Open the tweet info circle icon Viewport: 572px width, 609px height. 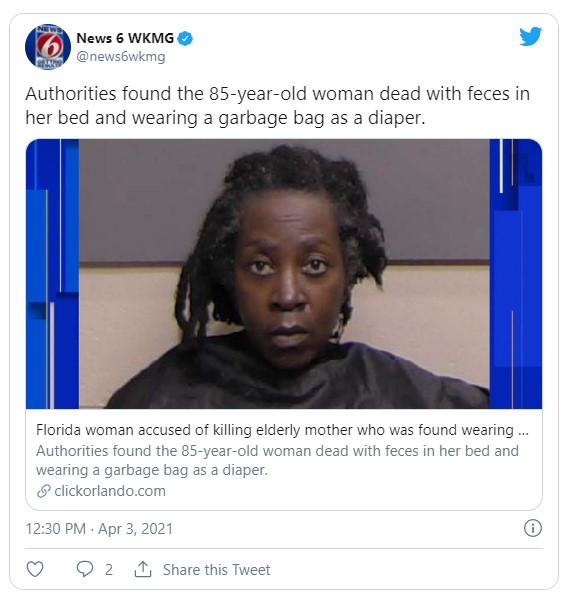click(x=532, y=528)
